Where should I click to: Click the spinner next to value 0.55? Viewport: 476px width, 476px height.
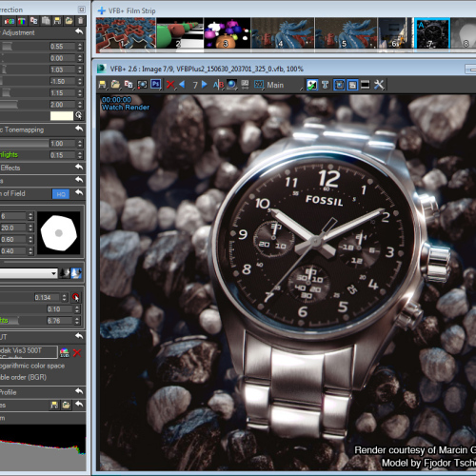[80, 47]
